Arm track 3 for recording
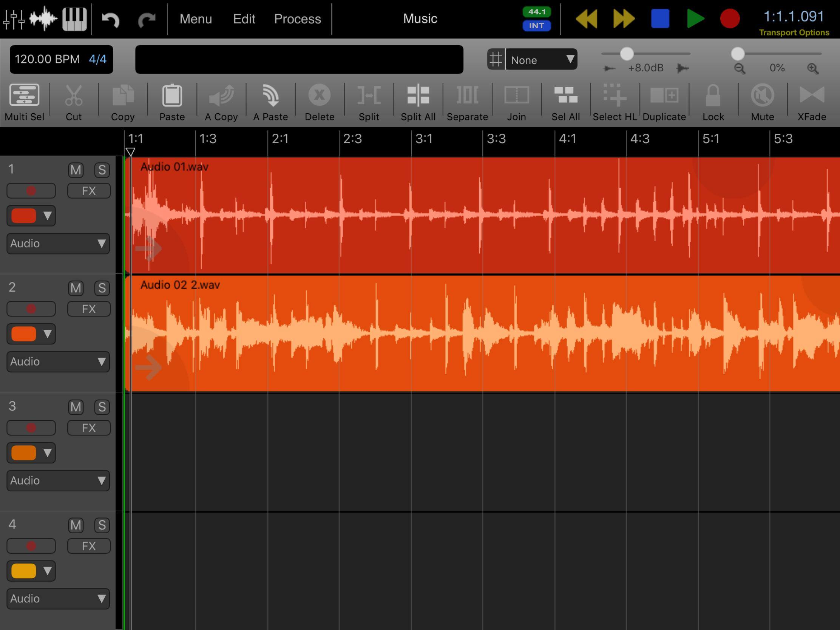The image size is (840, 630). 31,428
